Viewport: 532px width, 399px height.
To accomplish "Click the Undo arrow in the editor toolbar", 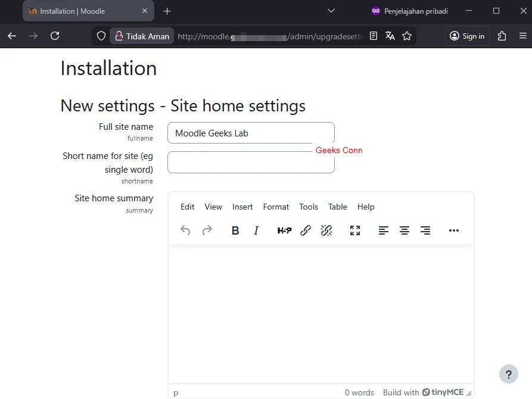I will click(x=185, y=230).
